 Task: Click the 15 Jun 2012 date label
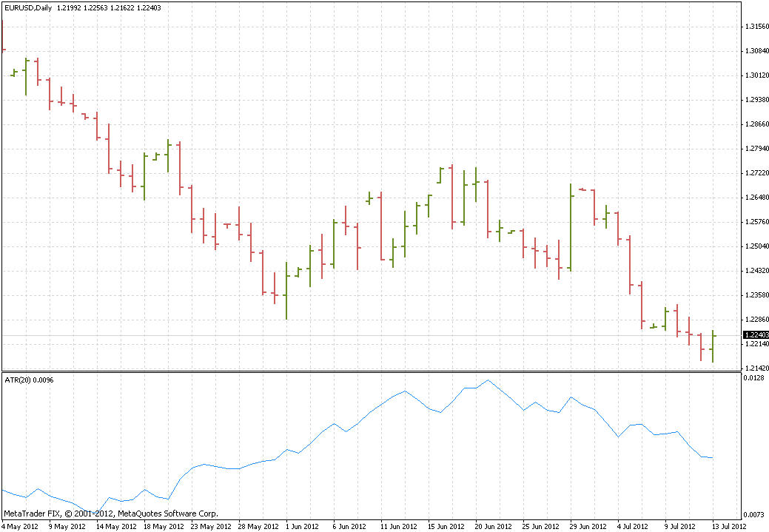[x=446, y=527]
